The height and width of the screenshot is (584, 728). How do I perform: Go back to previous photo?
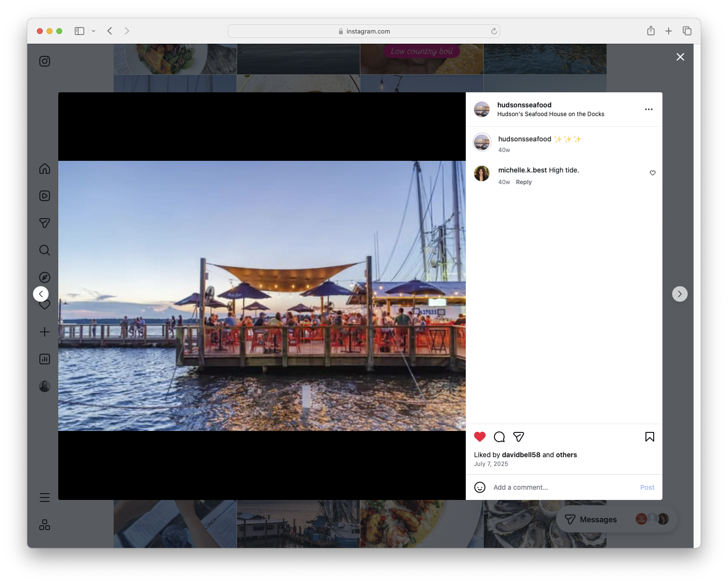click(41, 293)
